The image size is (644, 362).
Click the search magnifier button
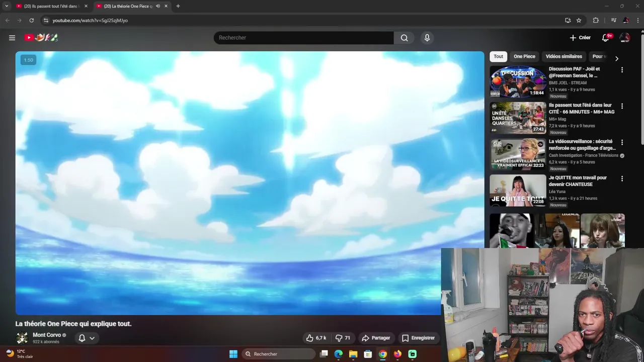pyautogui.click(x=404, y=38)
